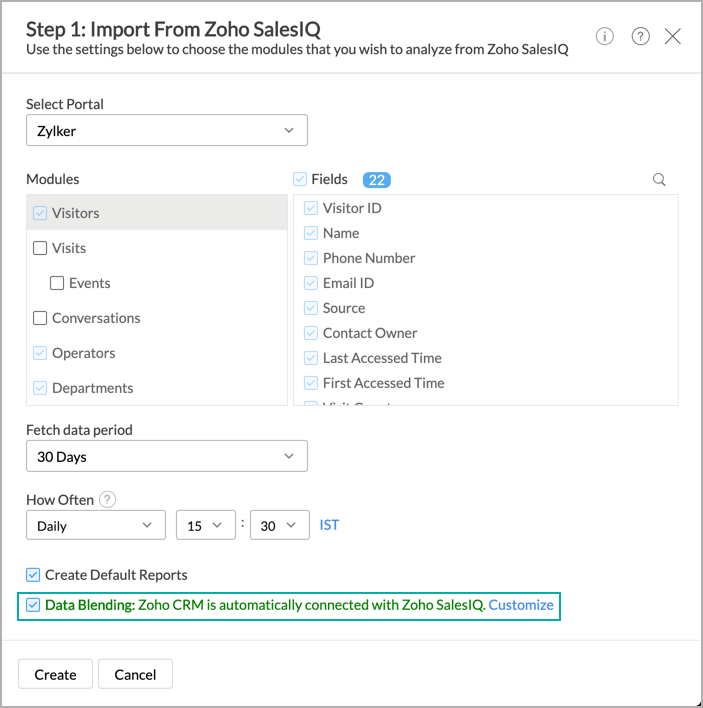The height and width of the screenshot is (708, 703).
Task: Close the import dialog with X
Action: (673, 36)
